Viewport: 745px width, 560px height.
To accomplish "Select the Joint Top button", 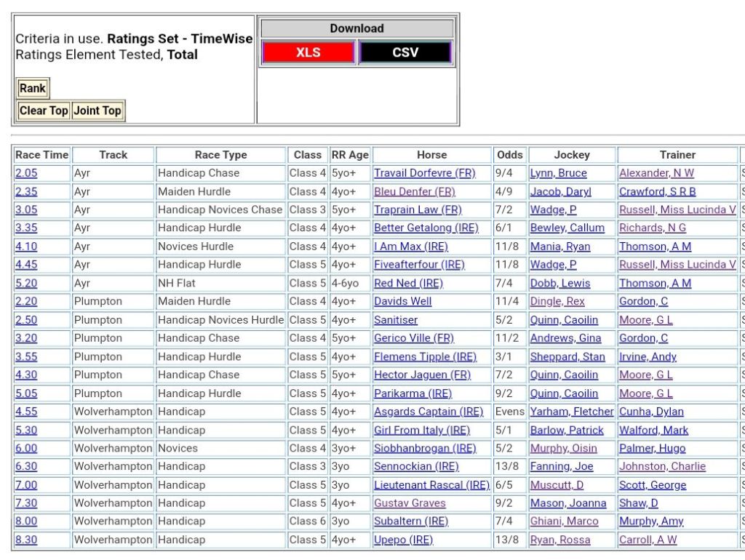I will (97, 111).
